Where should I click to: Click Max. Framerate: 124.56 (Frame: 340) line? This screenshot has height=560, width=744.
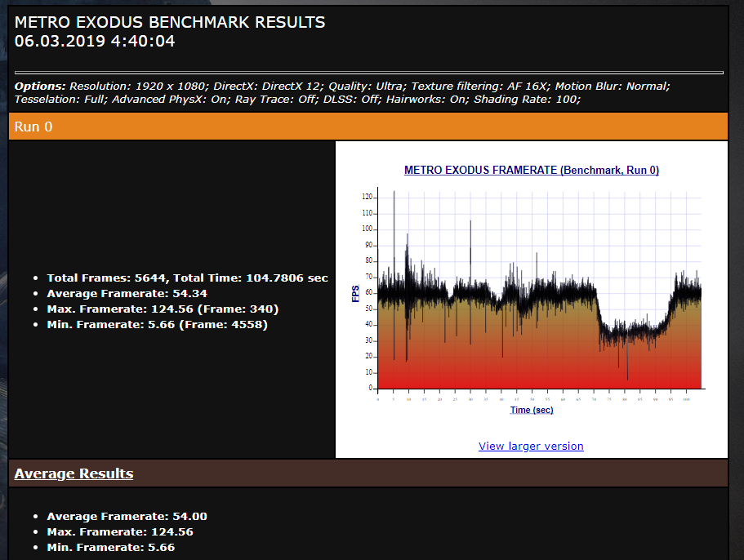[x=163, y=309]
